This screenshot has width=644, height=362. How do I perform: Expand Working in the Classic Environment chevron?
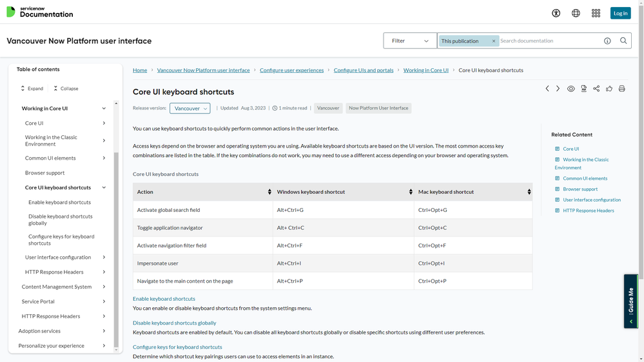104,140
